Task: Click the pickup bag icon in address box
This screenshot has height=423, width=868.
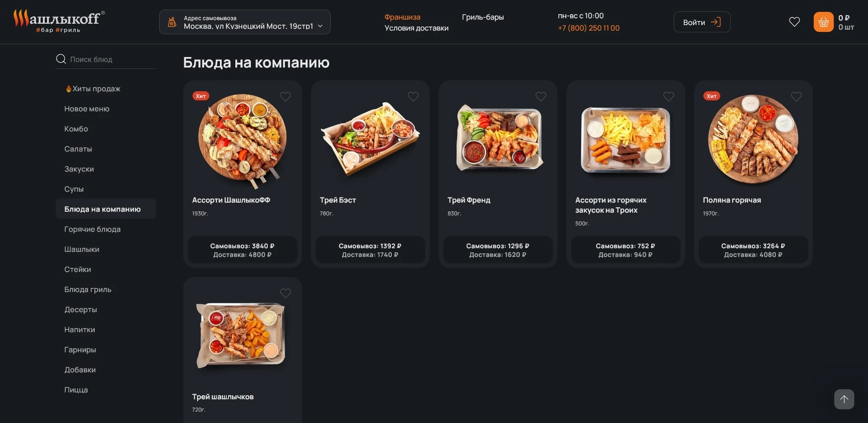Action: click(172, 22)
